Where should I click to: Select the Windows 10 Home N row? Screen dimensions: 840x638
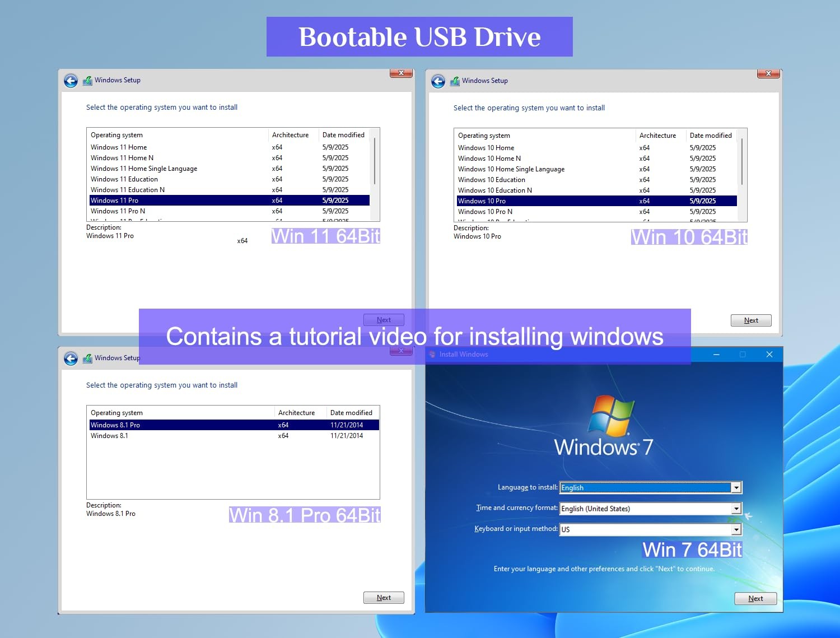597,159
